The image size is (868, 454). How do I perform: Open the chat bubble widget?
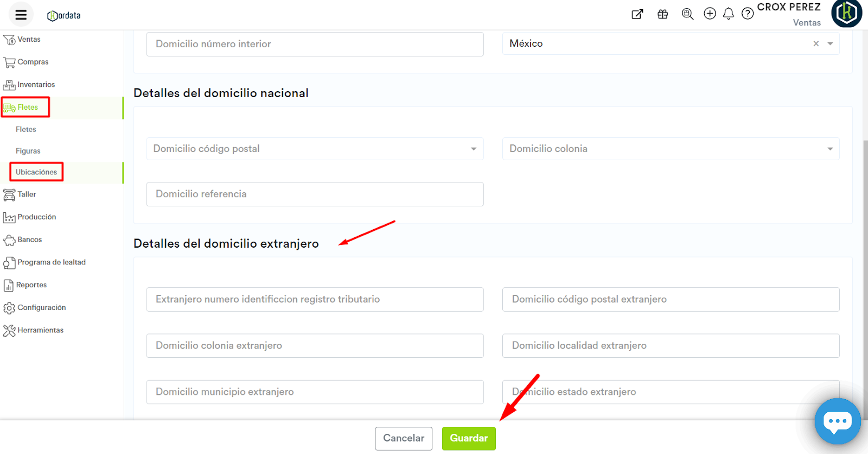(x=837, y=421)
